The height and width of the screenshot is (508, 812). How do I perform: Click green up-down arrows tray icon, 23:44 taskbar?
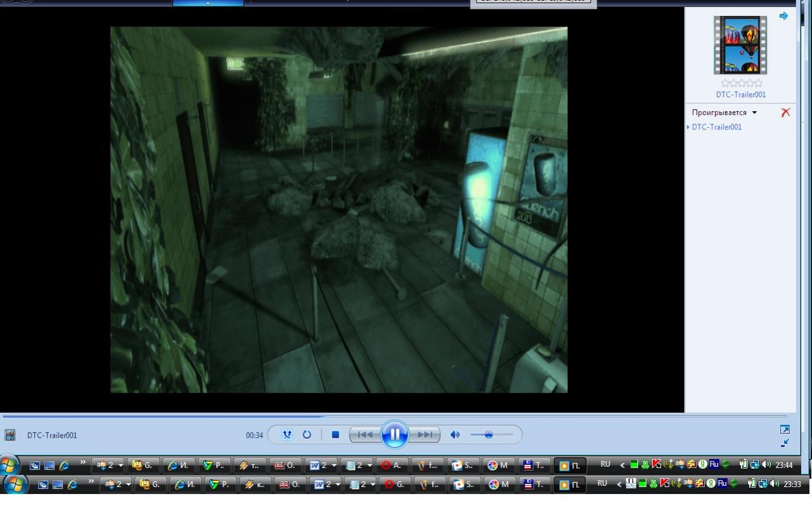coord(725,465)
